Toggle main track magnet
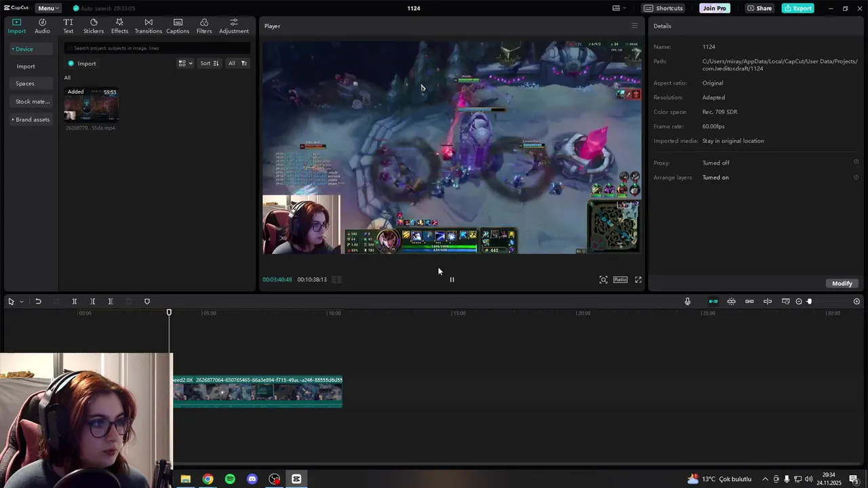The height and width of the screenshot is (488, 868). [713, 302]
